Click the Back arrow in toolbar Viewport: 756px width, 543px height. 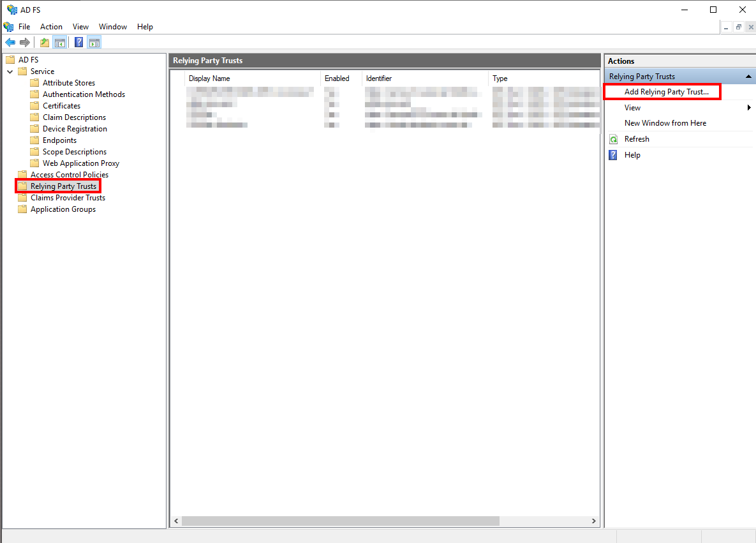(x=10, y=43)
